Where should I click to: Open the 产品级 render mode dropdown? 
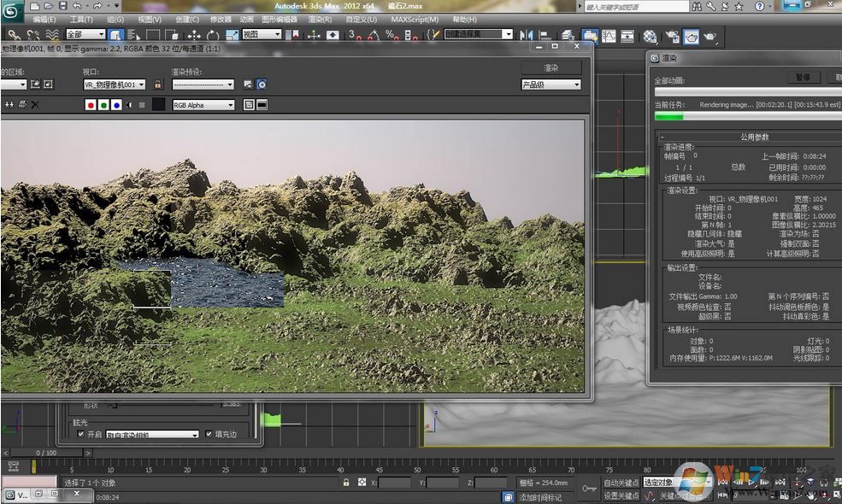pos(551,85)
